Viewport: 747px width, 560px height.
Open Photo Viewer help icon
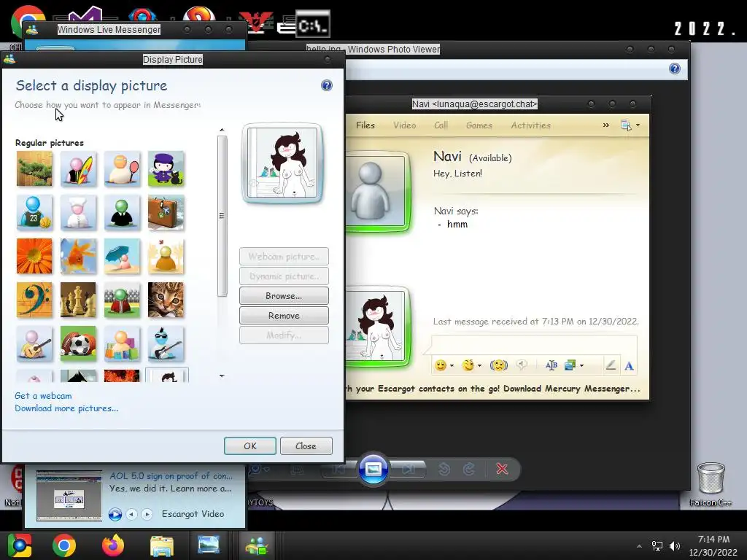675,69
